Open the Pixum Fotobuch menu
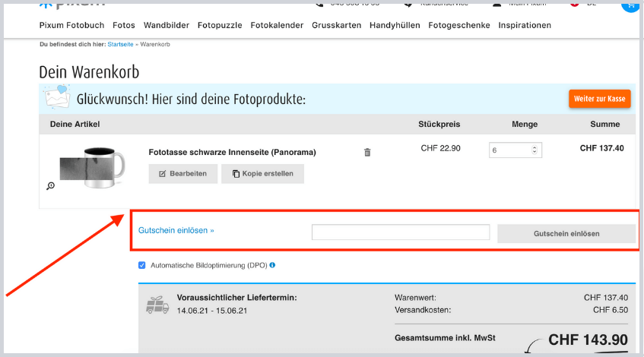The image size is (644, 357). pos(72,25)
